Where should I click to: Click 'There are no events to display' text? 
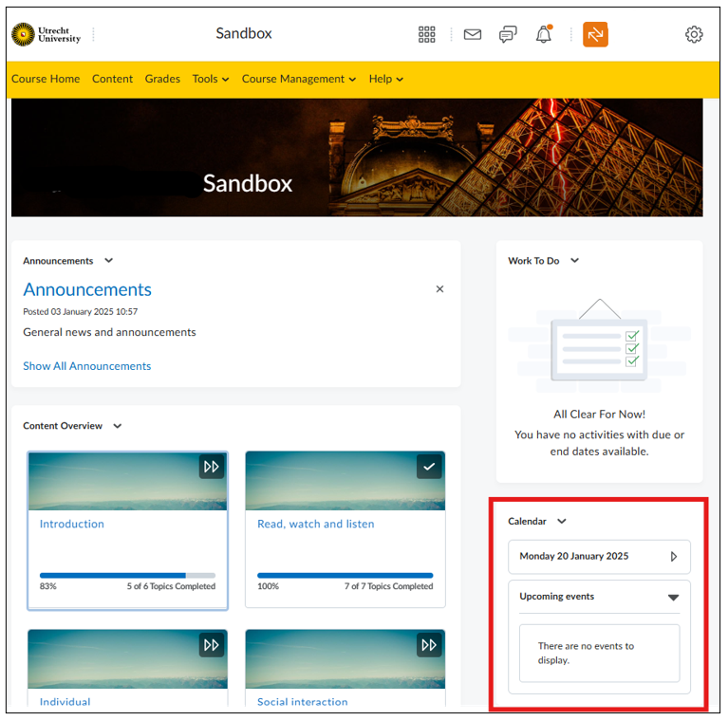586,653
